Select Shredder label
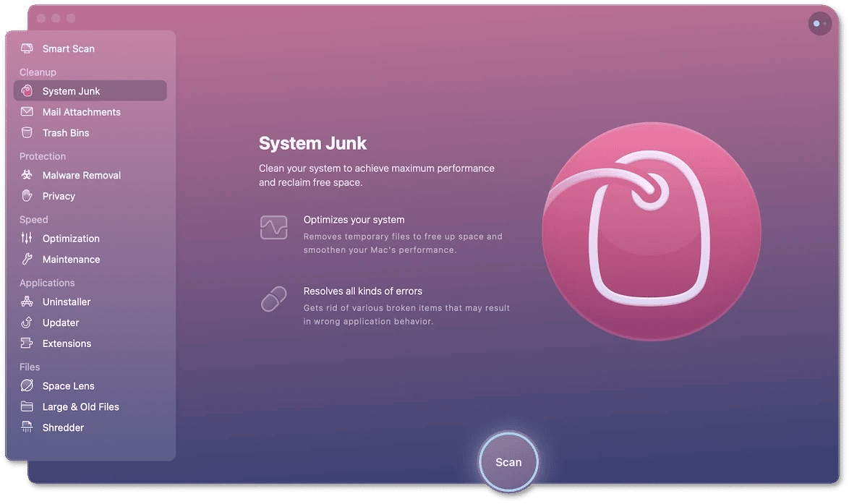849x504 pixels. (64, 427)
